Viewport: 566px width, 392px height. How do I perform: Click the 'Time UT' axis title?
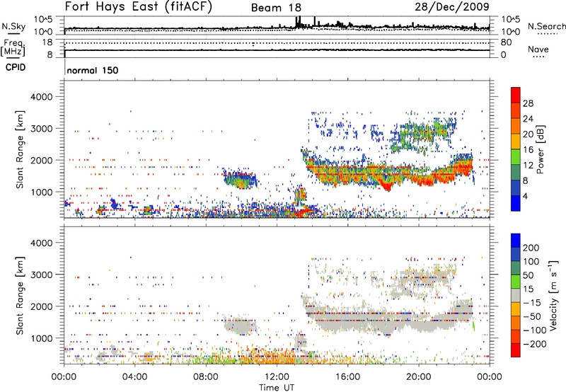pyautogui.click(x=277, y=388)
